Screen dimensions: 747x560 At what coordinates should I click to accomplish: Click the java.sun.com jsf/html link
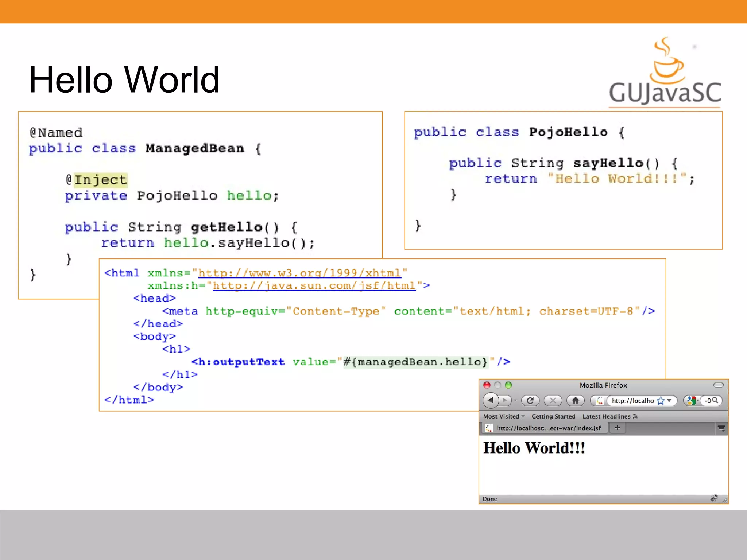[314, 285]
